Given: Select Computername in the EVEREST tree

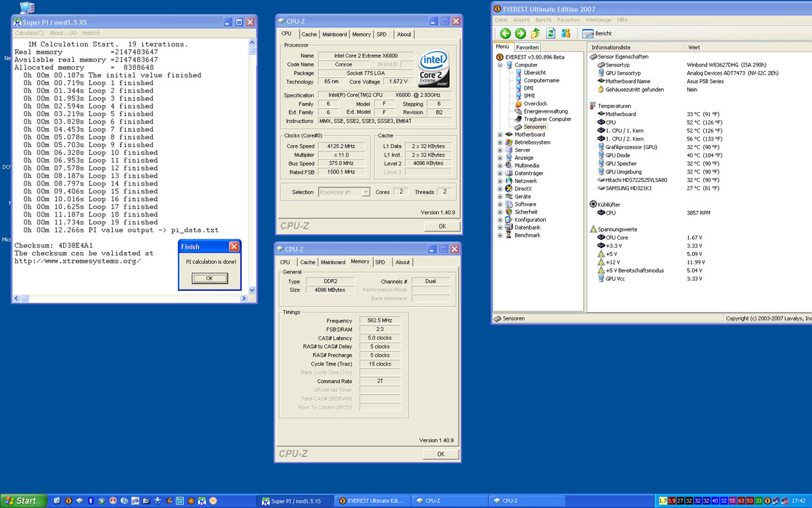Looking at the screenshot, I should [x=541, y=81].
